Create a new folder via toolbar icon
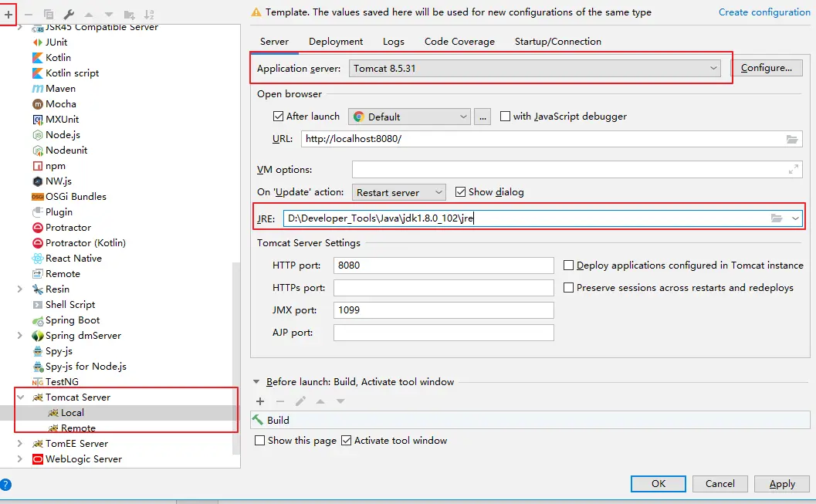This screenshot has height=504, width=816. click(129, 15)
